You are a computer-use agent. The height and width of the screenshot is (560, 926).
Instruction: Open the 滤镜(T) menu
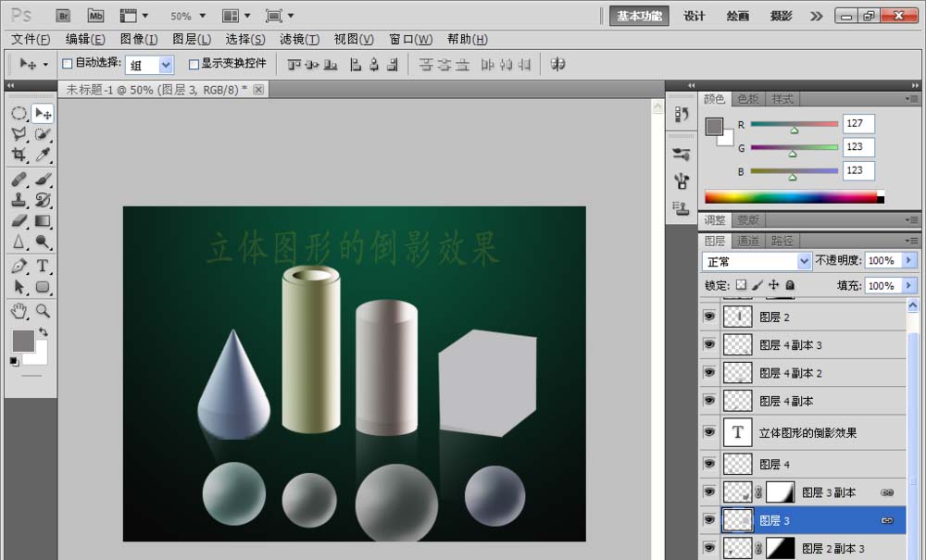(x=299, y=40)
